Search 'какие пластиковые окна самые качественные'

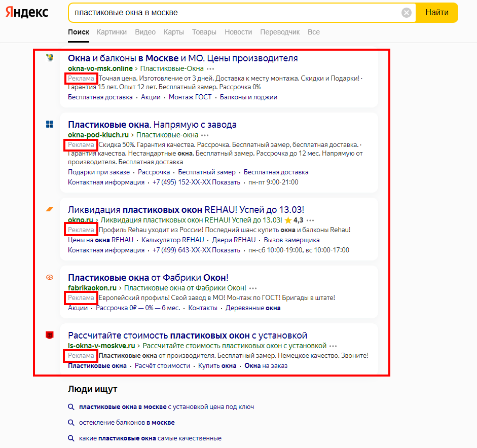150,438
